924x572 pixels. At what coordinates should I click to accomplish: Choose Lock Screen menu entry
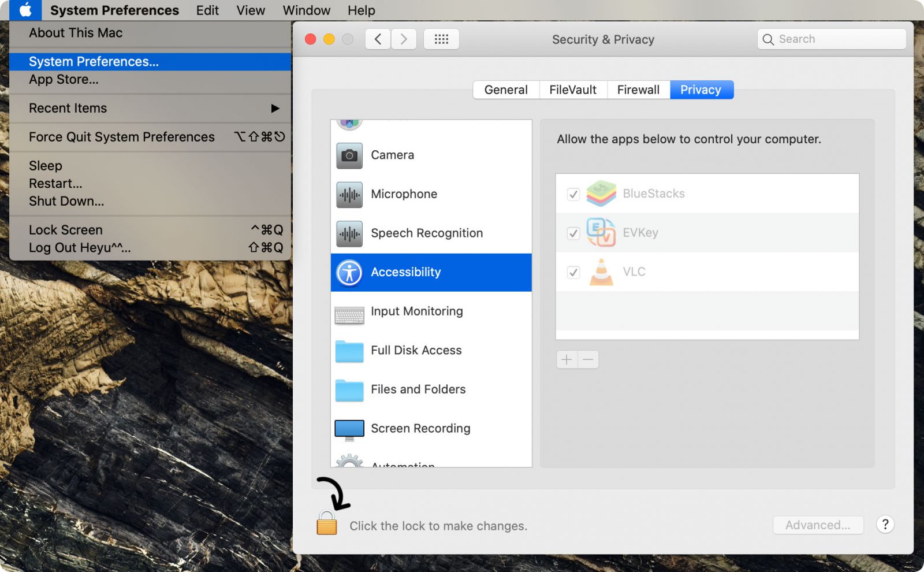[x=150, y=230]
